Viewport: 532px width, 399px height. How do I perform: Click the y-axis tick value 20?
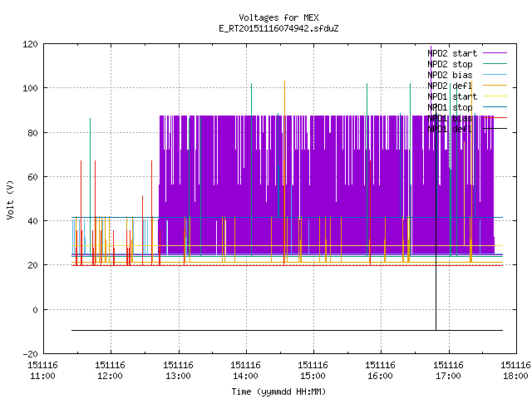(x=32, y=265)
